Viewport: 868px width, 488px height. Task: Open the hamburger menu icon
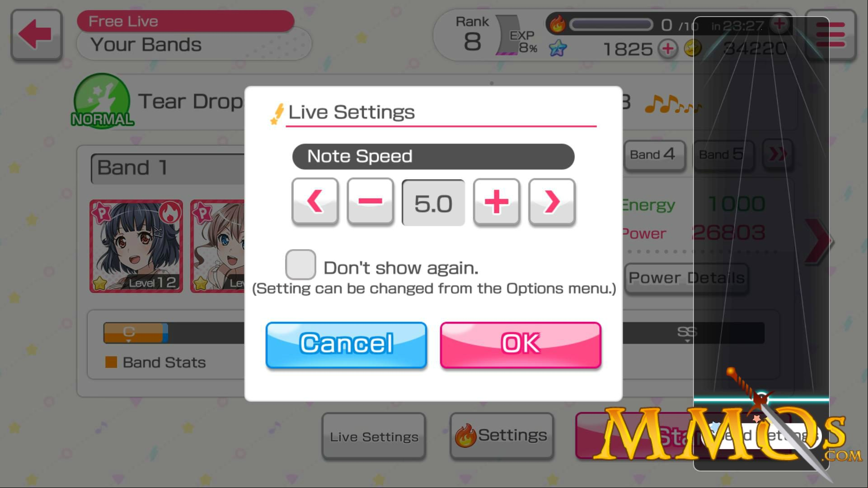830,35
